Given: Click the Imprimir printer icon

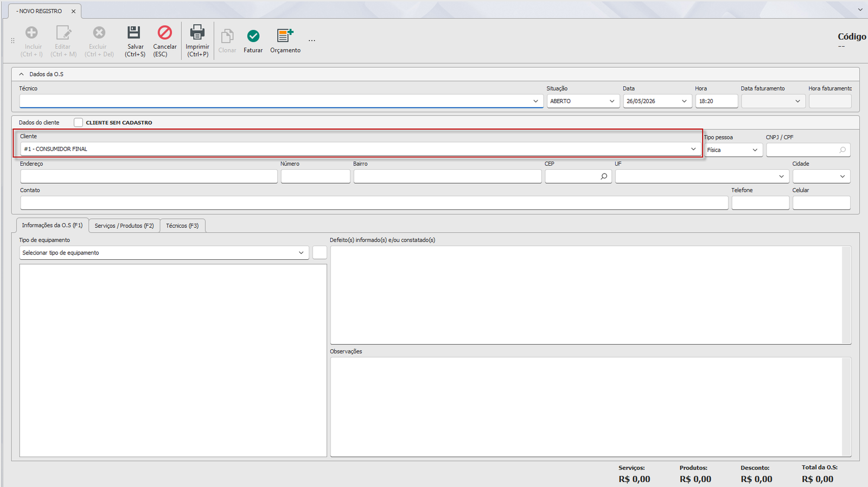Looking at the screenshot, I should coord(197,32).
